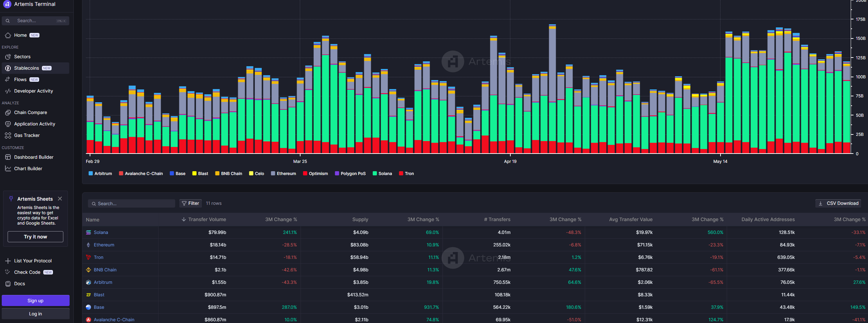Click the Docs icon in sidebar
The image size is (868, 323).
coord(8,284)
